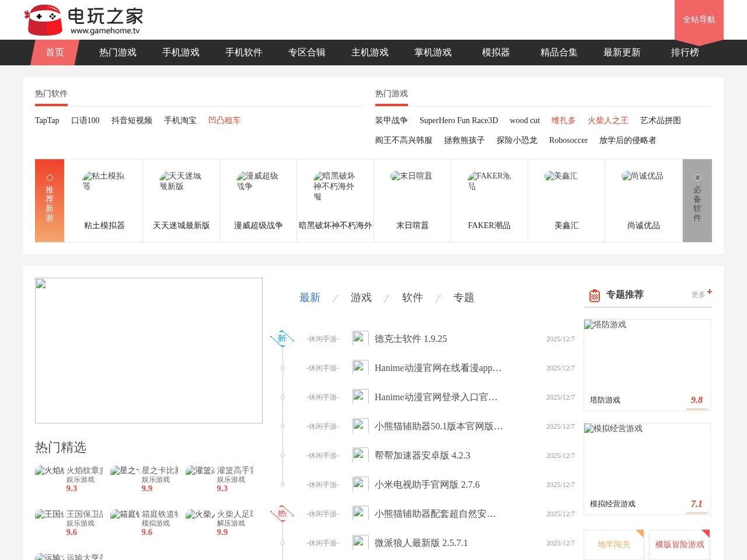The image size is (747, 560).
Task: Switch to the 软件 tab
Action: click(413, 297)
